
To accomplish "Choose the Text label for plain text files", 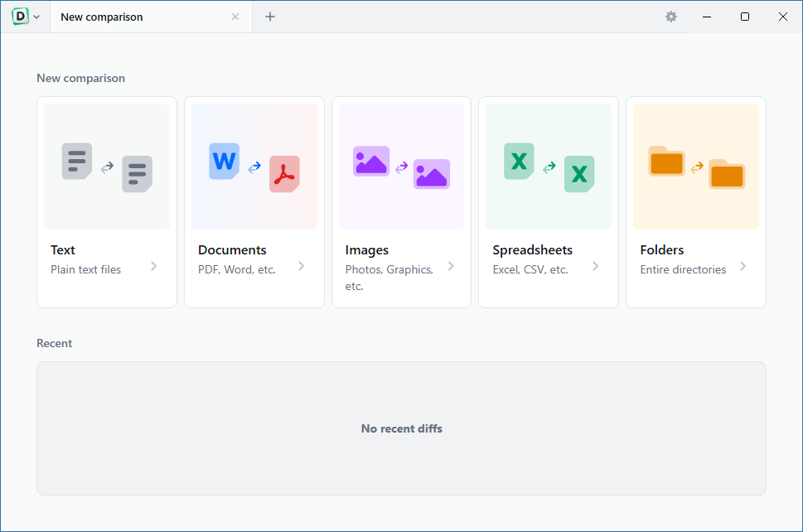I will coord(63,250).
